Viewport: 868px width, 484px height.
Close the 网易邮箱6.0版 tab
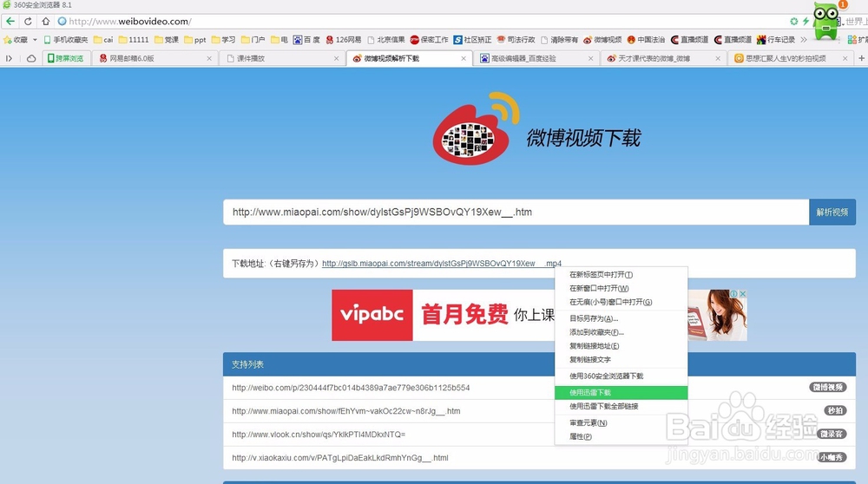coord(209,58)
